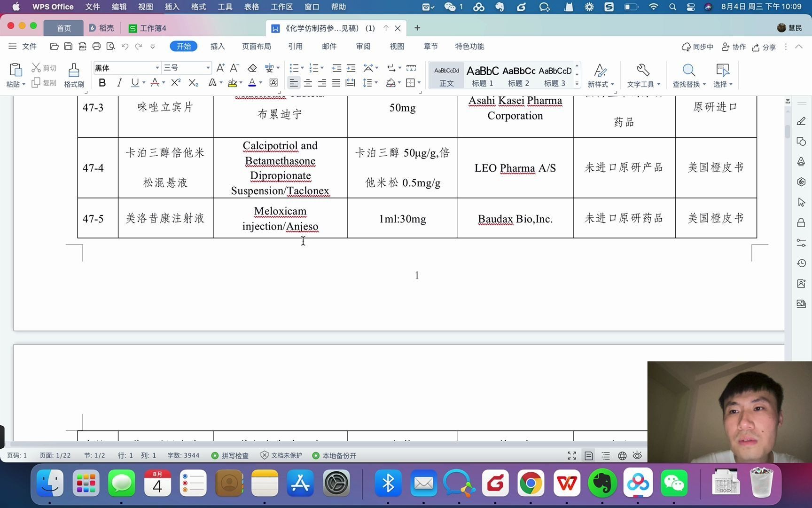Click the Share (分享) button
The width and height of the screenshot is (812, 508).
764,47
